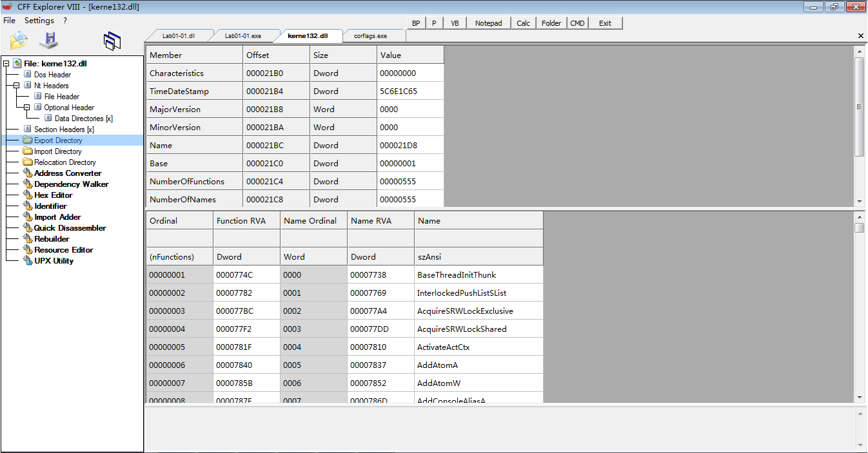Collapse the Nt Headers tree node

click(x=17, y=86)
